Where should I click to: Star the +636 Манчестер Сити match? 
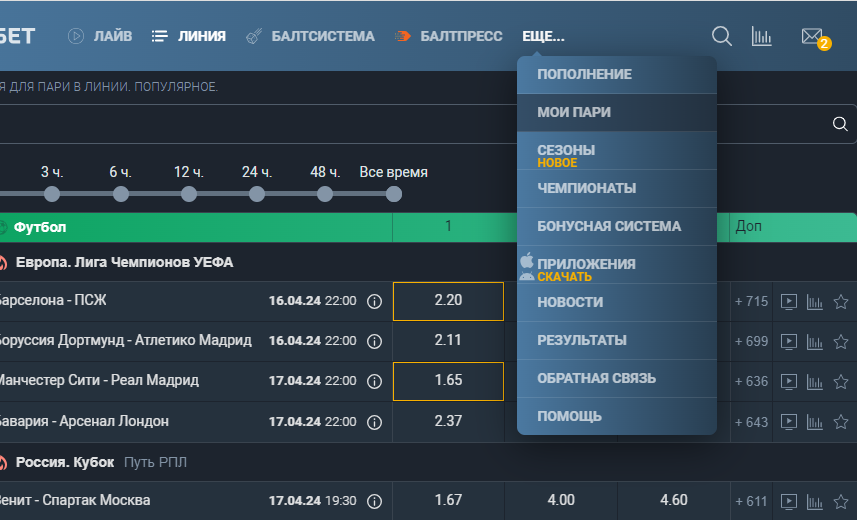[x=841, y=381]
